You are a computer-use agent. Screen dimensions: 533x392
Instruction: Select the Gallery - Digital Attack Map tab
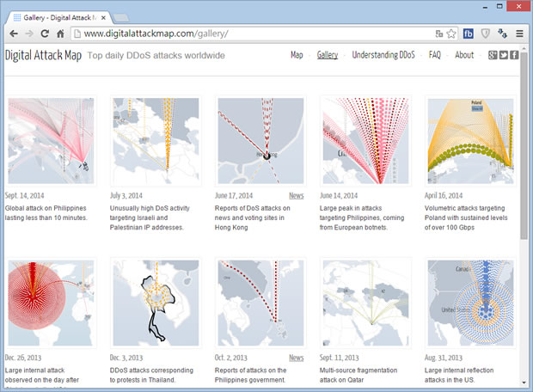coord(59,18)
